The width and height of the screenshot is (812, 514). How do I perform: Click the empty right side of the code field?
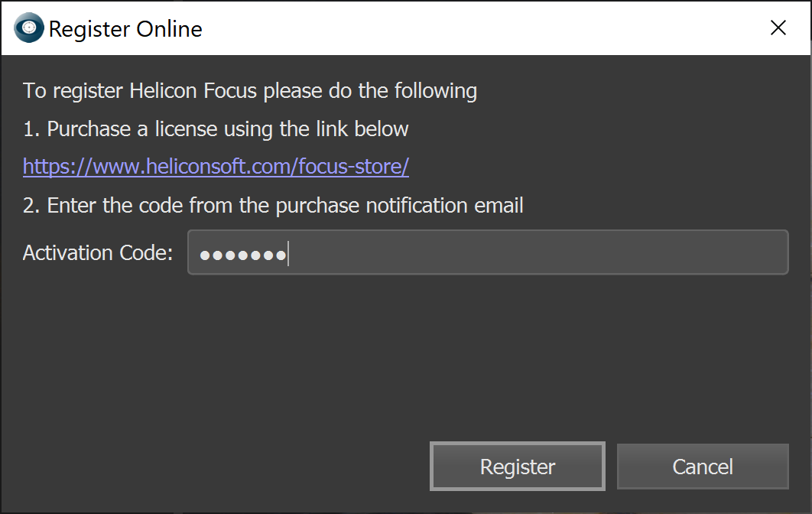point(612,252)
